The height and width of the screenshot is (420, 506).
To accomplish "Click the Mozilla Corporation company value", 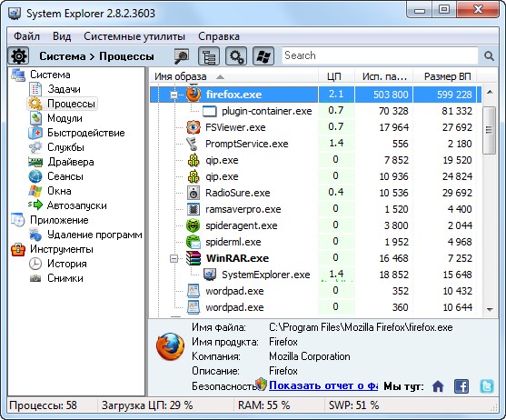I will (310, 356).
